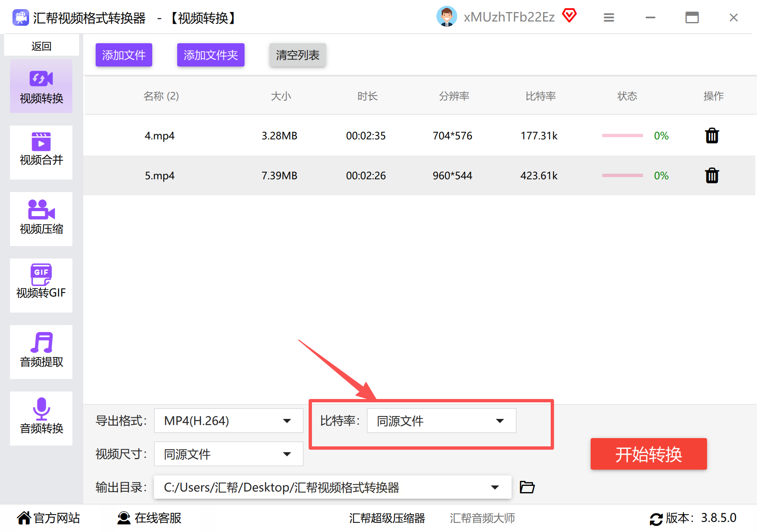Delete 4.mp4 using its trash icon
The image size is (757, 532).
(712, 135)
